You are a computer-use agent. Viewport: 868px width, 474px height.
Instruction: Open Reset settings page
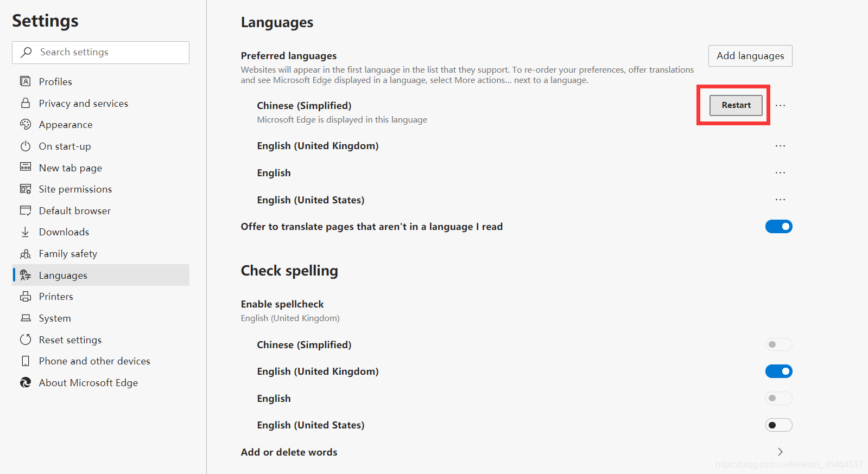pyautogui.click(x=101, y=340)
